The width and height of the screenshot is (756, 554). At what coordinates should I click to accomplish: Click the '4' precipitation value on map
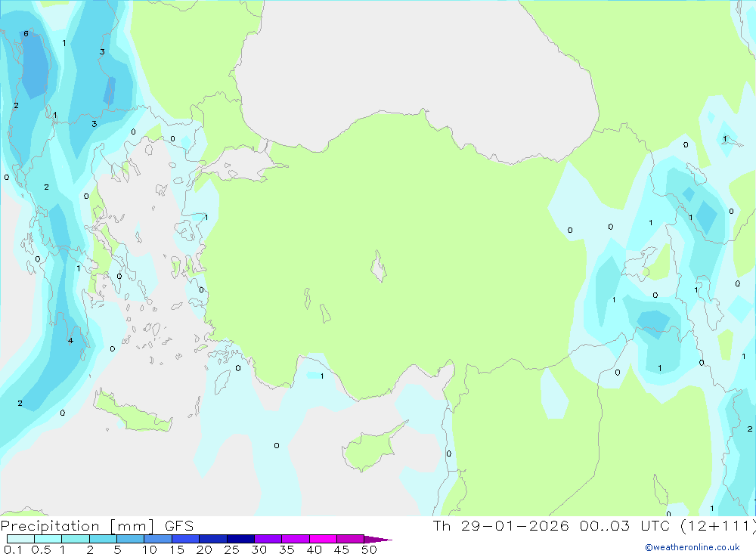(70, 340)
